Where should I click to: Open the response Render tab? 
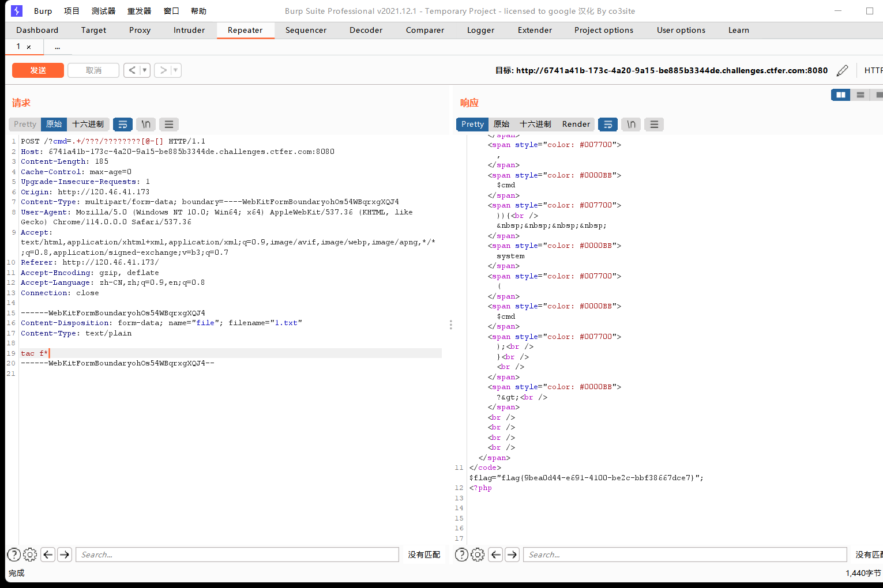point(576,124)
